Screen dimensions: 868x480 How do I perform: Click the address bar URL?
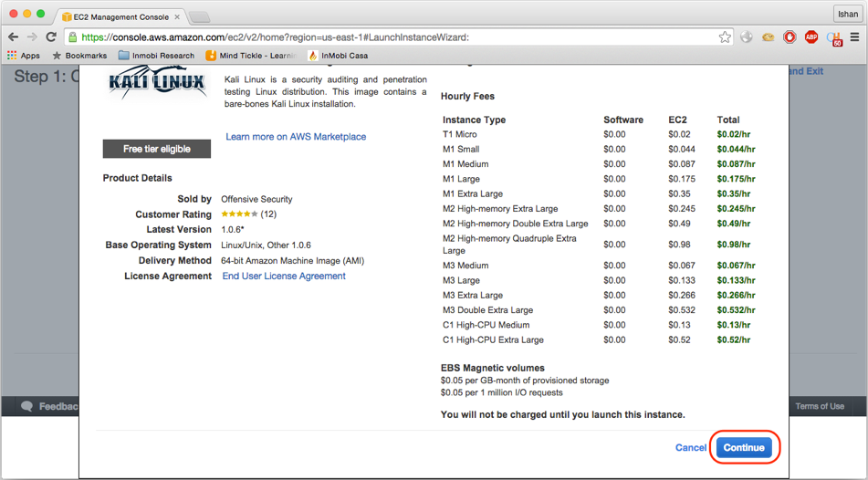pos(275,37)
